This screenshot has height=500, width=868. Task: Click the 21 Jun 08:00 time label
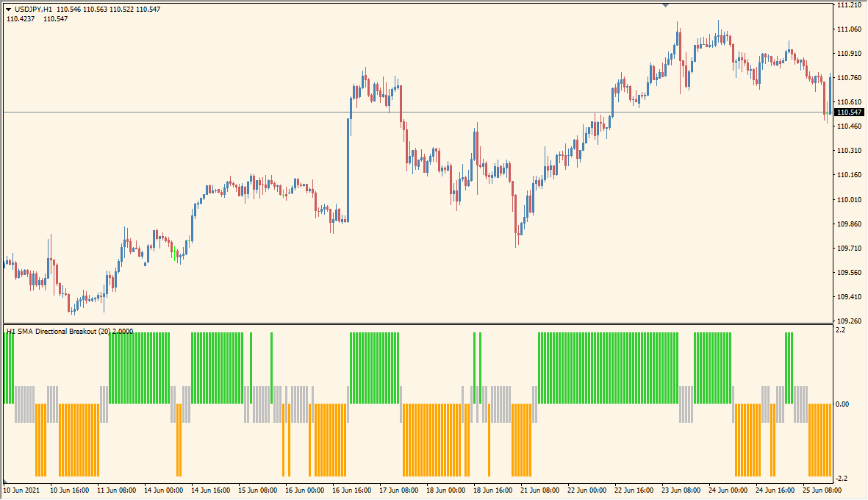point(539,490)
